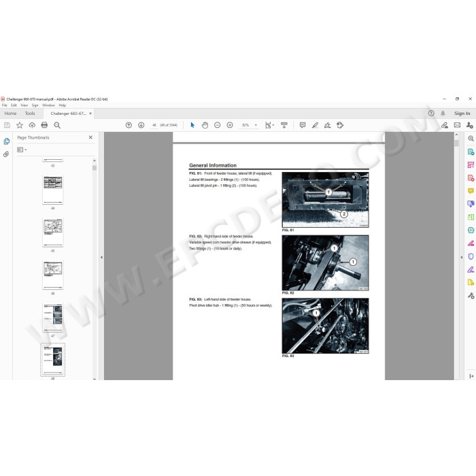Open the Attachments panel paperclip
The image size is (476, 476).
tap(6, 154)
